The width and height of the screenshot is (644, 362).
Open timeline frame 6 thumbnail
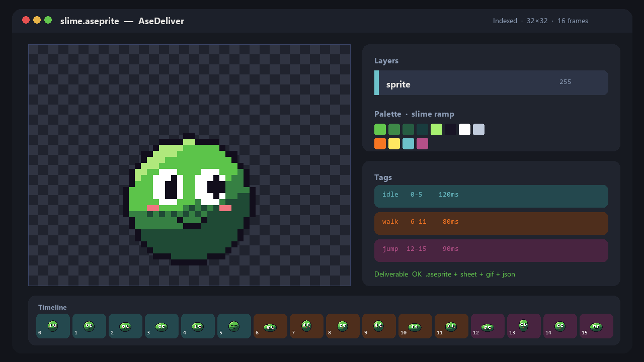coord(270,326)
